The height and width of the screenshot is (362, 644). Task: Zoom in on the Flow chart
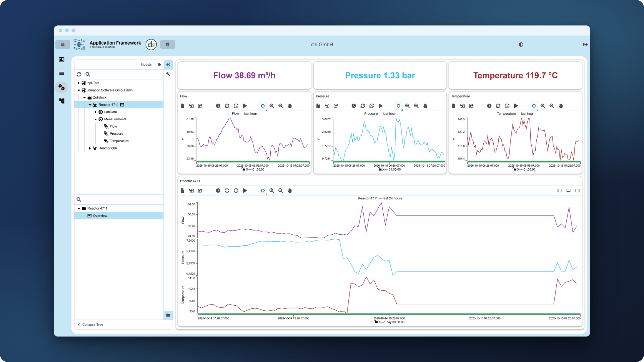272,106
